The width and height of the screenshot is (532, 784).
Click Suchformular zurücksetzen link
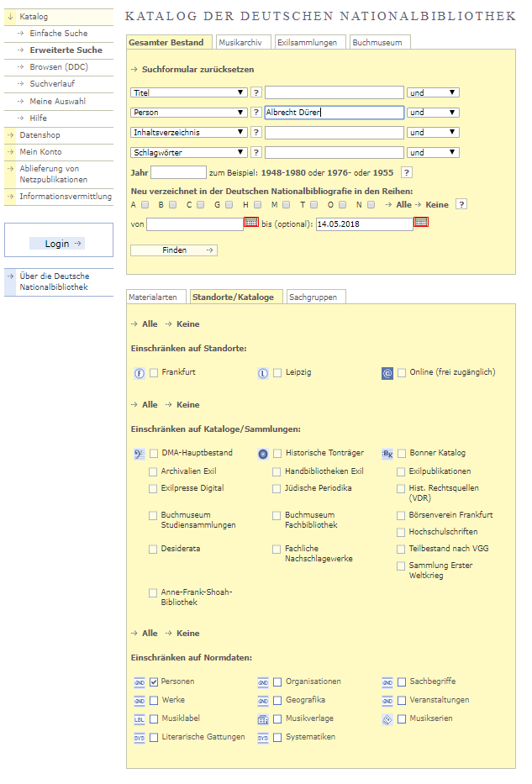pos(198,70)
